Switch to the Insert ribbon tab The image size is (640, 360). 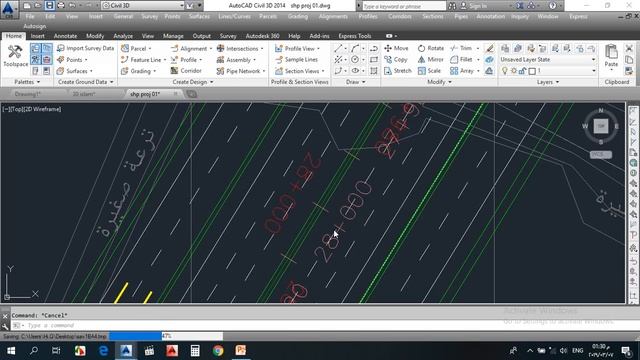37,36
